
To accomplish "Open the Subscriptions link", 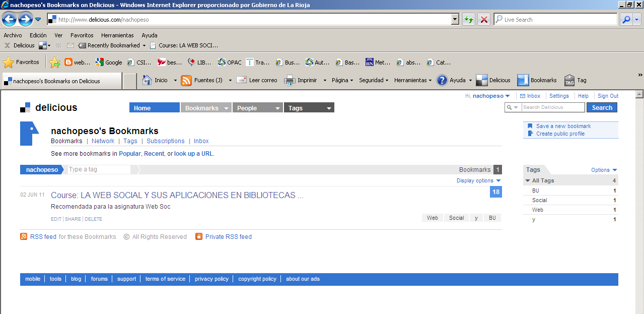I will 166,141.
